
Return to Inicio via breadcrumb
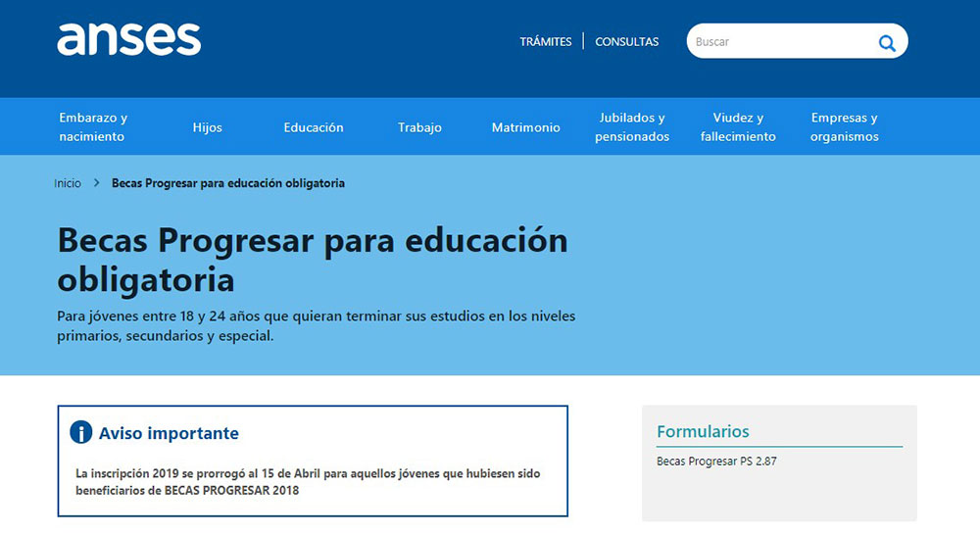(68, 183)
